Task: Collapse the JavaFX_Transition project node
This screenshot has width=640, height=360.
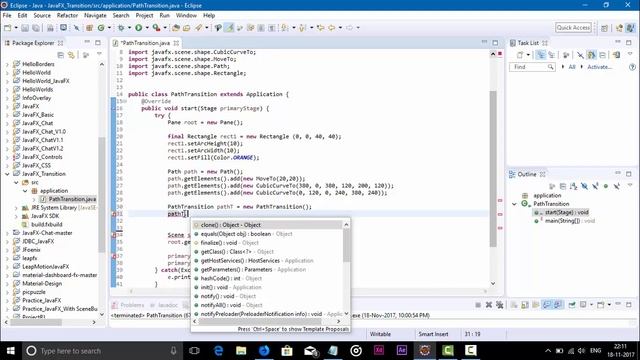Action: 7,174
